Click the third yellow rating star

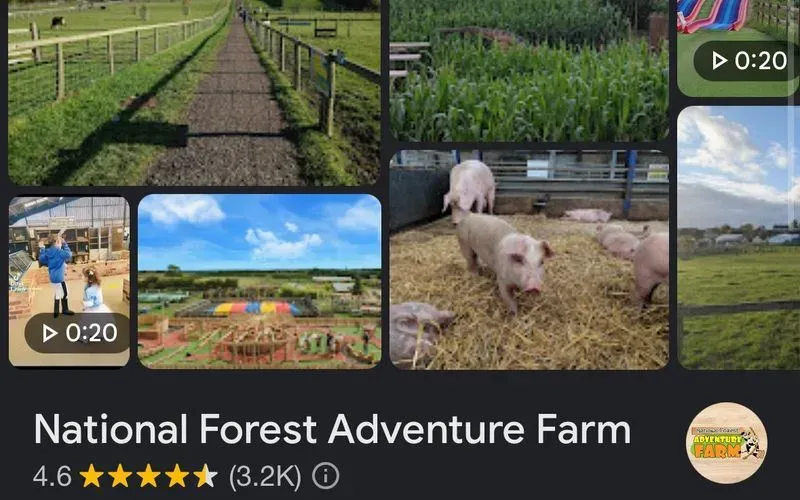(x=148, y=476)
